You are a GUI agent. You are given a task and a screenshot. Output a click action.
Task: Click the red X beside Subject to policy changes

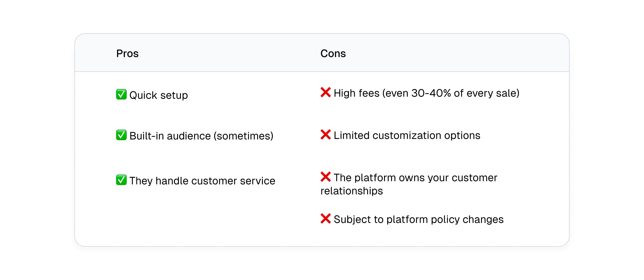coord(325,218)
